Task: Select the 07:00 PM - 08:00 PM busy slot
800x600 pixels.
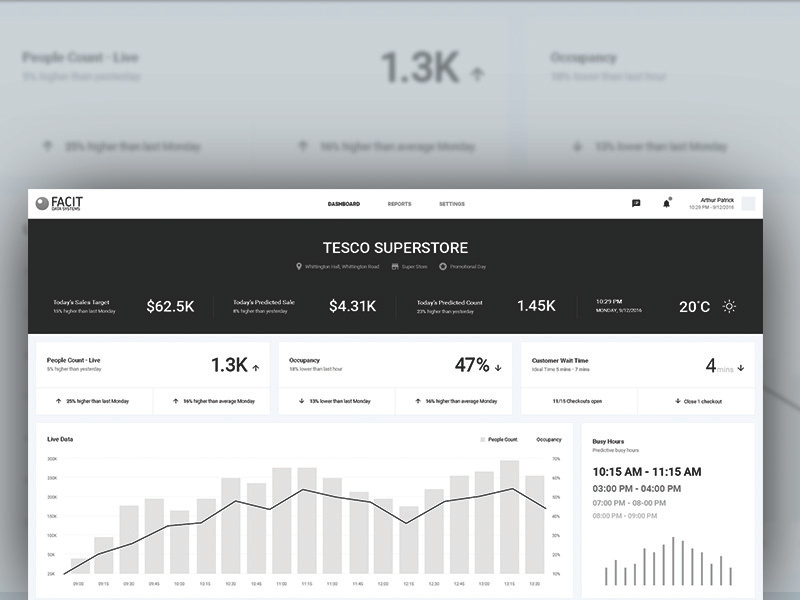Action: [629, 503]
